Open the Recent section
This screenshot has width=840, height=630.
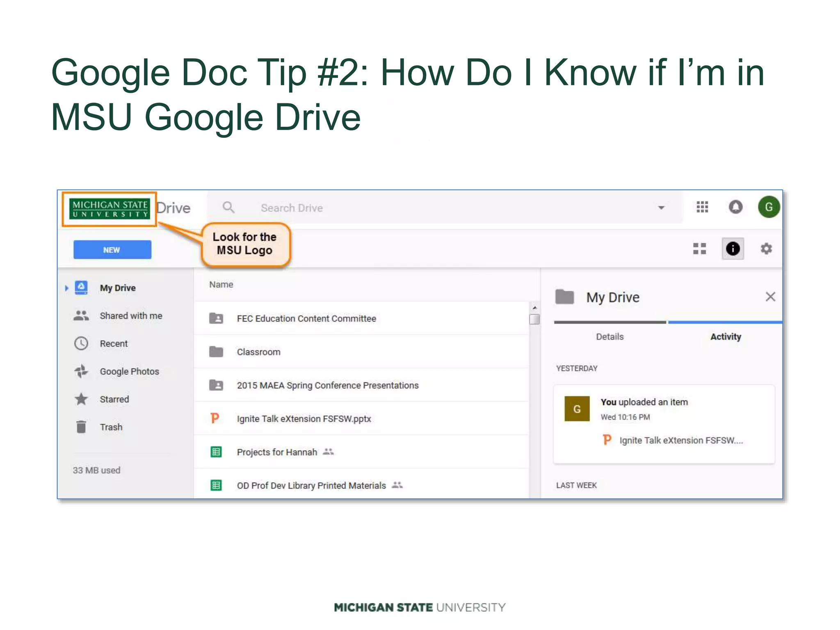click(114, 343)
